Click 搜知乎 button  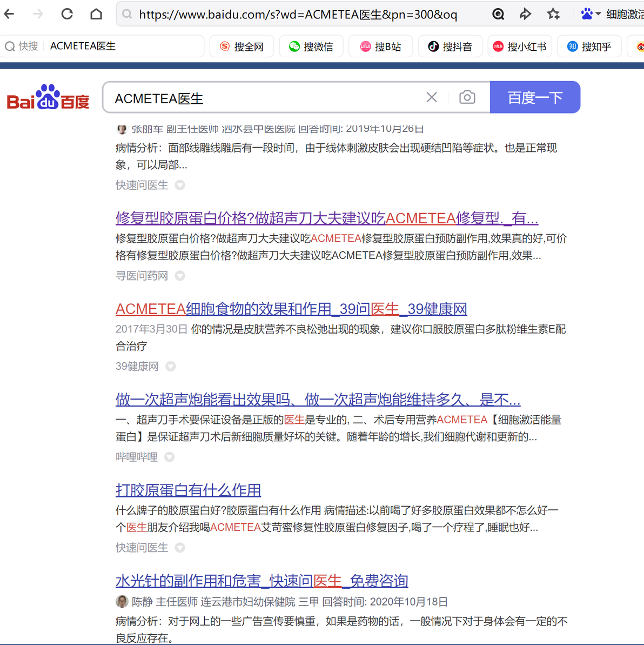(589, 46)
